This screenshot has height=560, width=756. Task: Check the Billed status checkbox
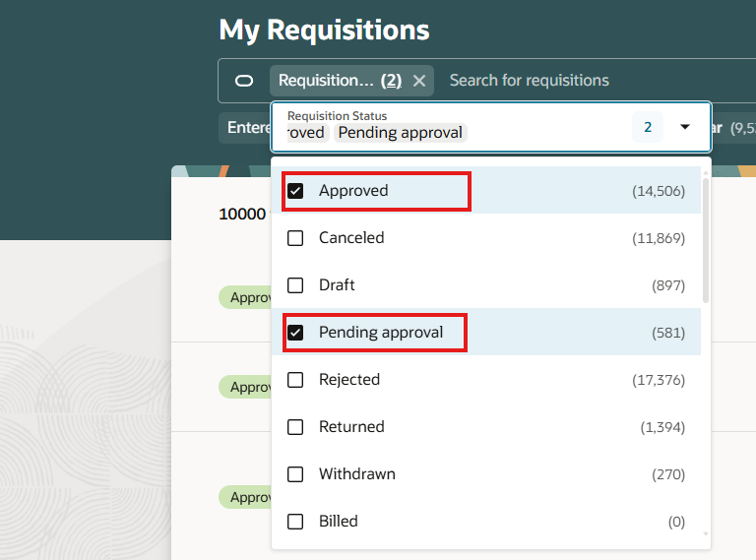(x=295, y=522)
